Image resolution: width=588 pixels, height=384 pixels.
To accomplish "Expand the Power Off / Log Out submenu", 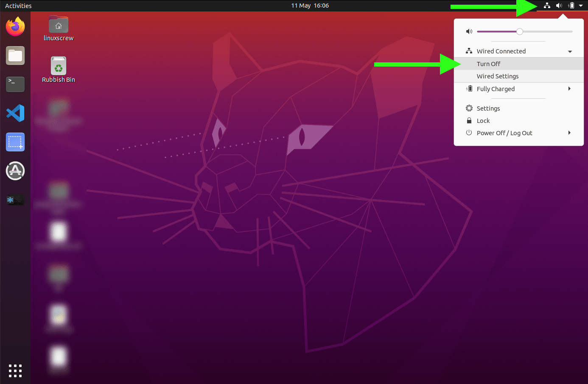I will click(570, 133).
